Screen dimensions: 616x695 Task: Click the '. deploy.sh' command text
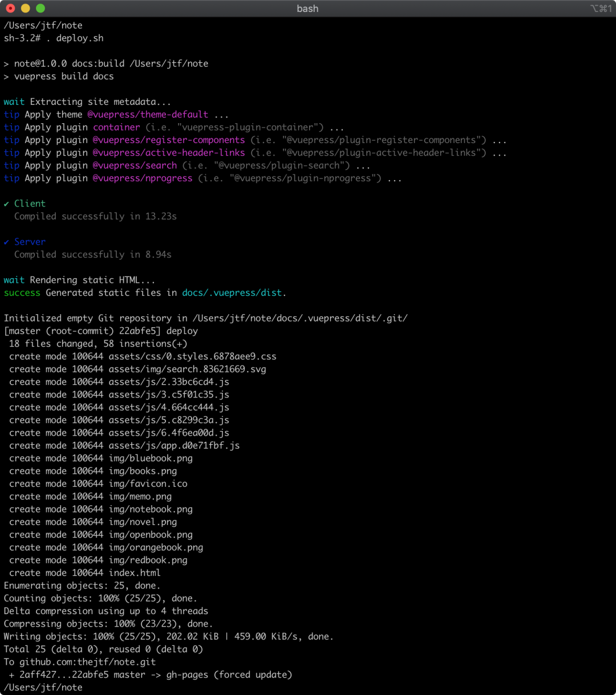tap(74, 38)
